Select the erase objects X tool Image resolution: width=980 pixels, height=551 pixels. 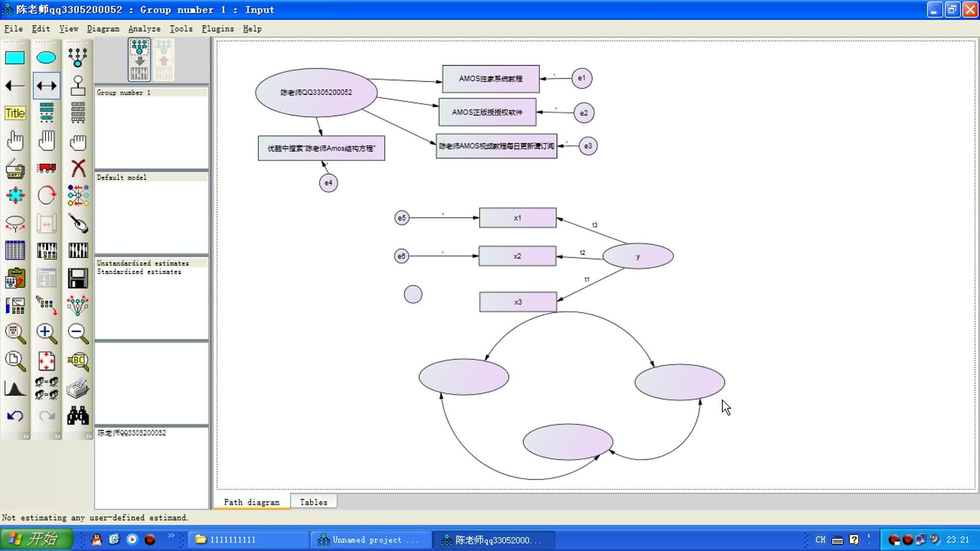pos(78,168)
